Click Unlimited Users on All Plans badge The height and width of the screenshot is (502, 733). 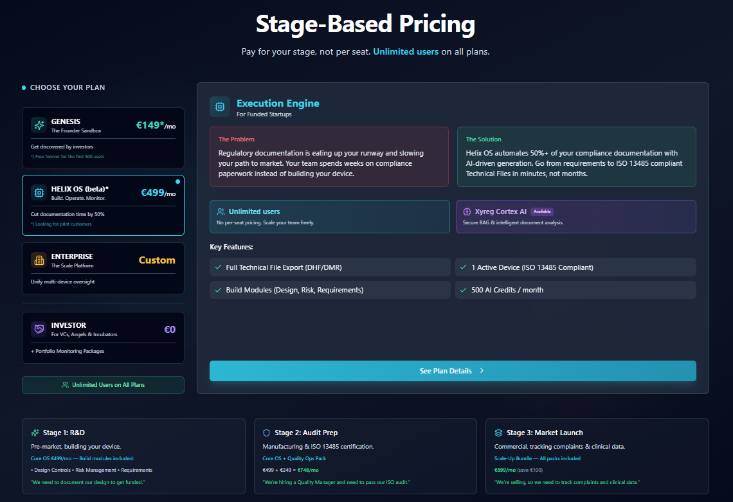103,385
